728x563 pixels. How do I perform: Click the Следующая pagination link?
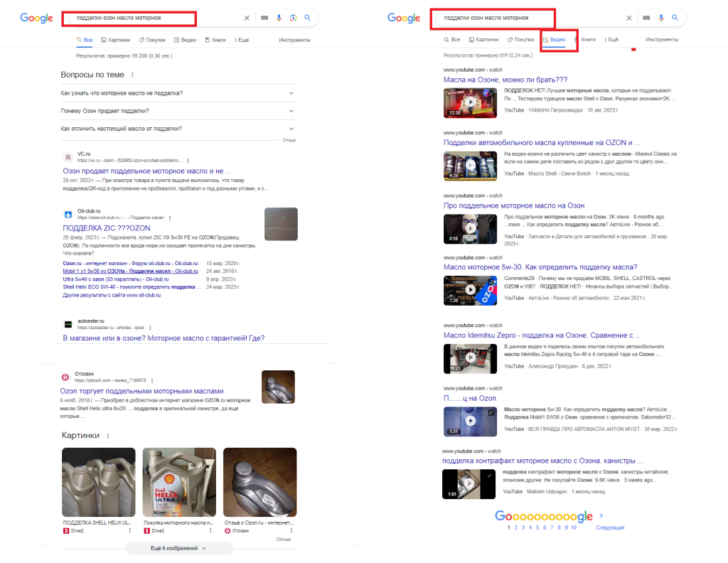click(610, 527)
